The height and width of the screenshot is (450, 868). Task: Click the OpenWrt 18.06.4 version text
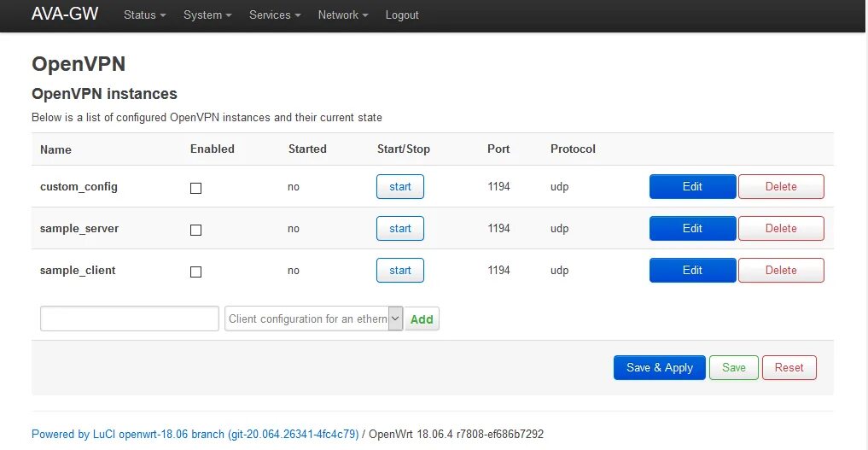click(456, 434)
